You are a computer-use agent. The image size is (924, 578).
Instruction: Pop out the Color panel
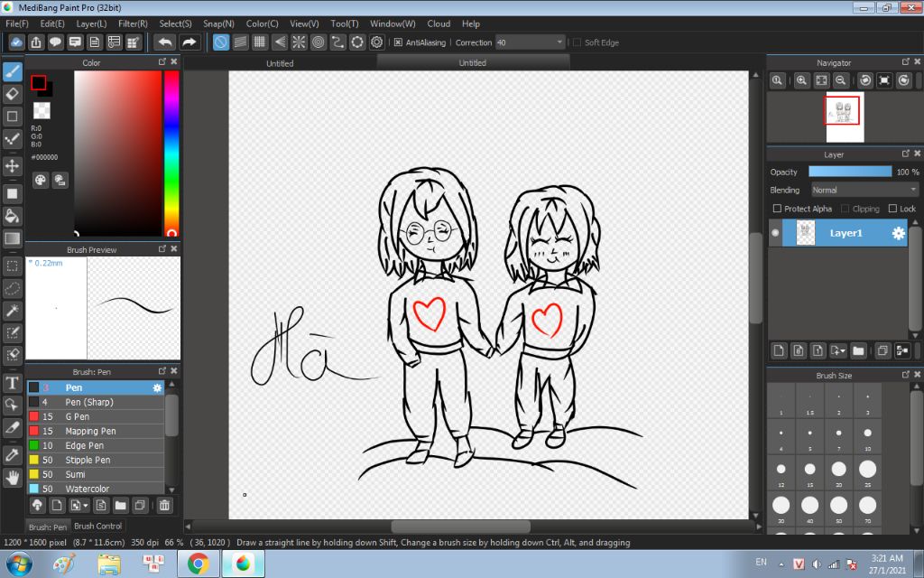point(162,62)
